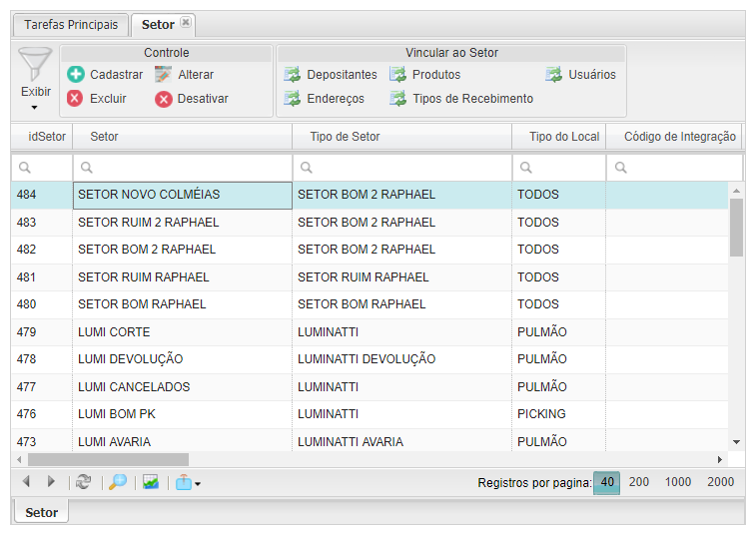The height and width of the screenshot is (535, 756).
Task: Select row with id 482
Action: [x=370, y=250]
